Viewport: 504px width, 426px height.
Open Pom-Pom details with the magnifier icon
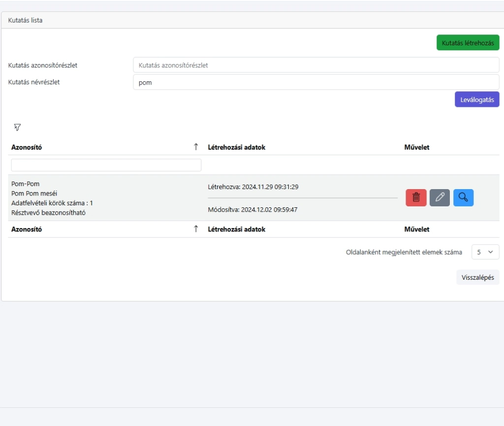pyautogui.click(x=463, y=197)
